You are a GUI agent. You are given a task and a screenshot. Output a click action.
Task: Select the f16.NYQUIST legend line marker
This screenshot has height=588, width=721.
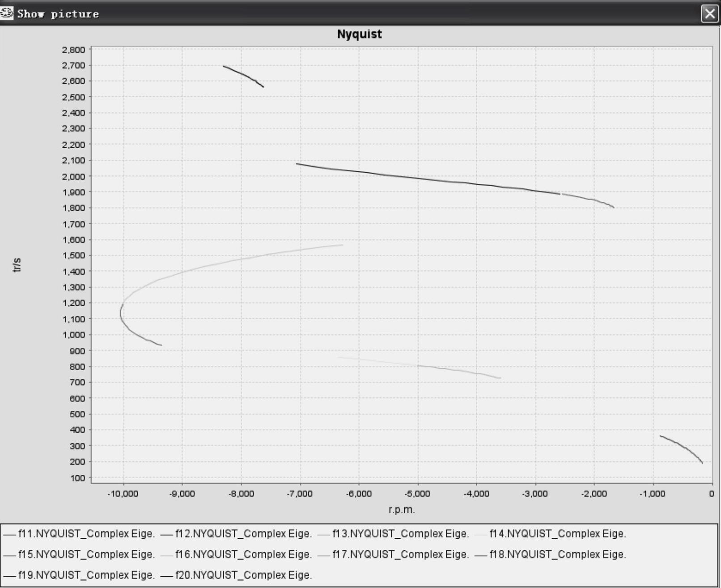click(x=166, y=555)
